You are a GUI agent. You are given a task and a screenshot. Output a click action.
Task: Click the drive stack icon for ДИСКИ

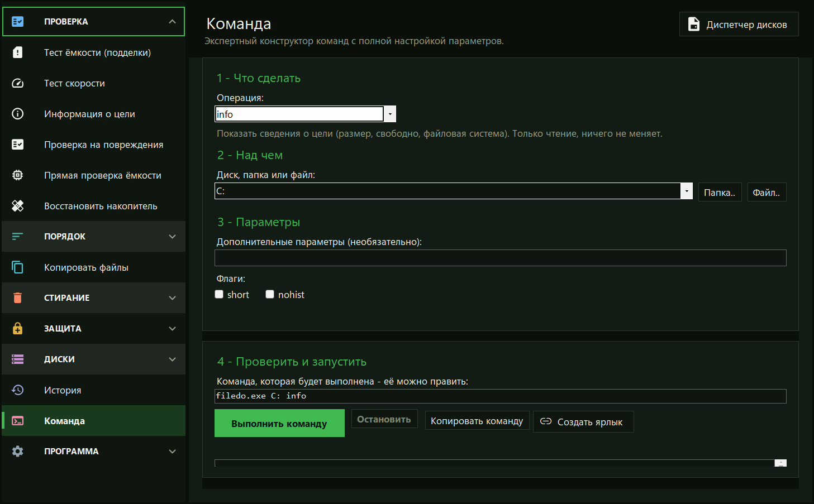tap(18, 359)
